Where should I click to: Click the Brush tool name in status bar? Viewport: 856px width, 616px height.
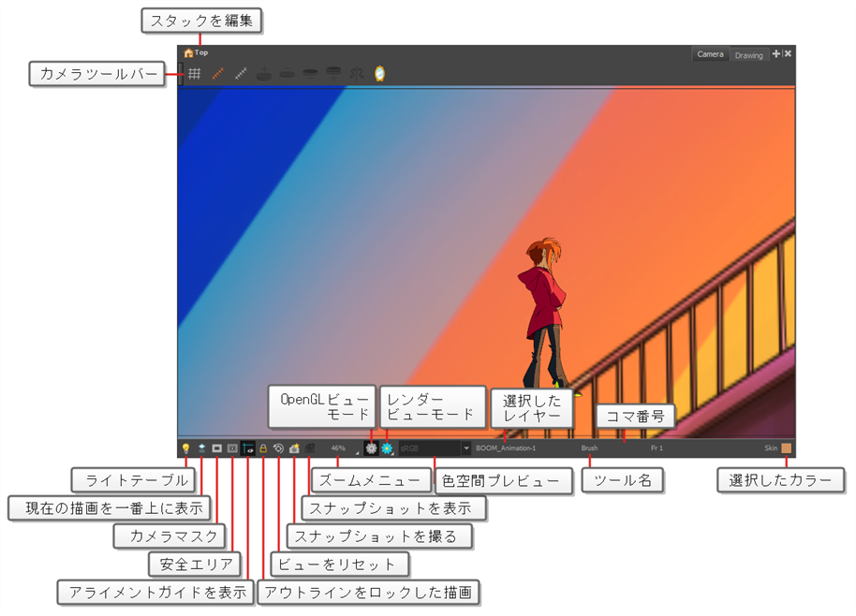point(590,448)
